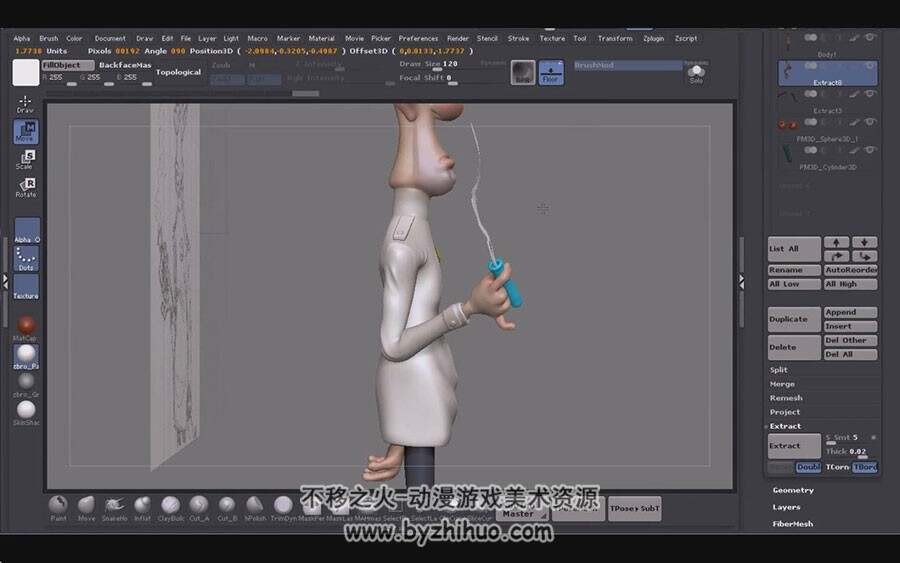Expand the FiberMesh palette section
Viewport: 900px width, 563px height.
tap(792, 523)
